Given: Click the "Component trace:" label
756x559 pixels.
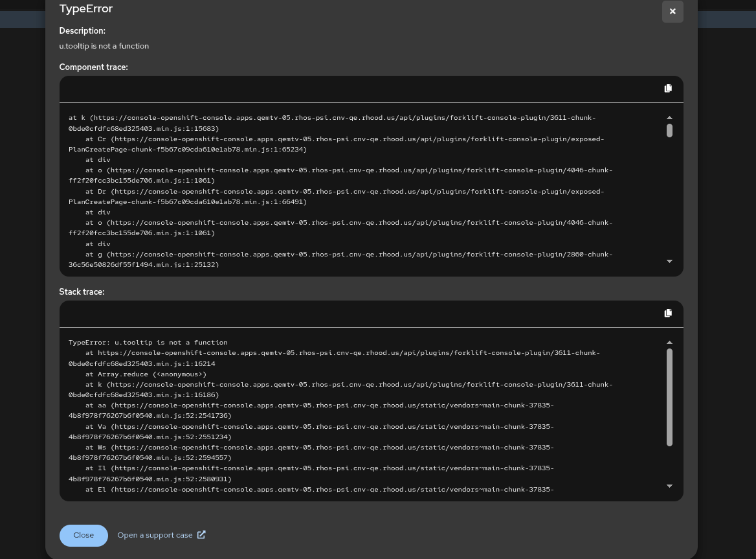Looking at the screenshot, I should (94, 67).
